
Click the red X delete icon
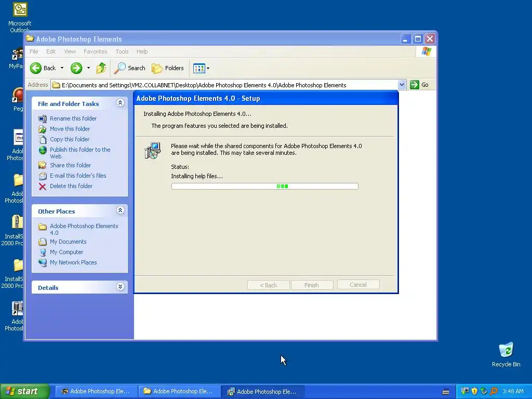coord(43,187)
